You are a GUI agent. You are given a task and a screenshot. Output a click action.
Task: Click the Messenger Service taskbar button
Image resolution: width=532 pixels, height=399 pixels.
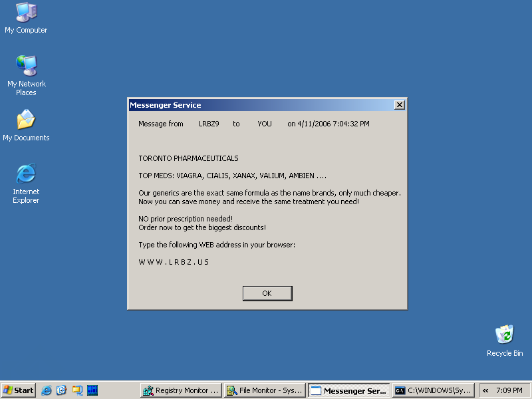[348, 390]
